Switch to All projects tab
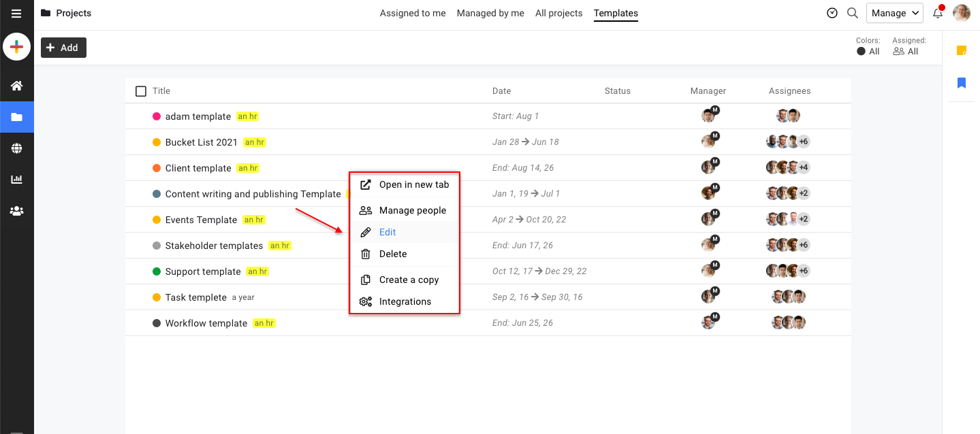Viewport: 980px width, 434px height. pos(558,13)
